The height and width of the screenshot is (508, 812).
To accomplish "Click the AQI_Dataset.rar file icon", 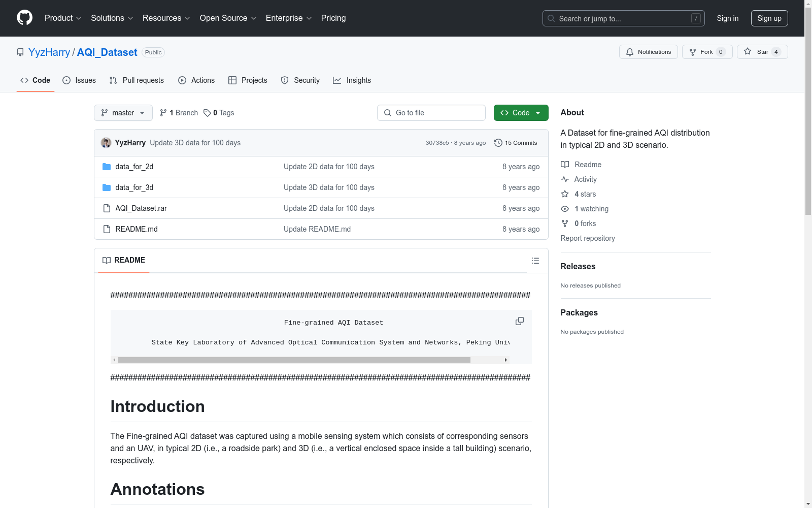I will (107, 208).
